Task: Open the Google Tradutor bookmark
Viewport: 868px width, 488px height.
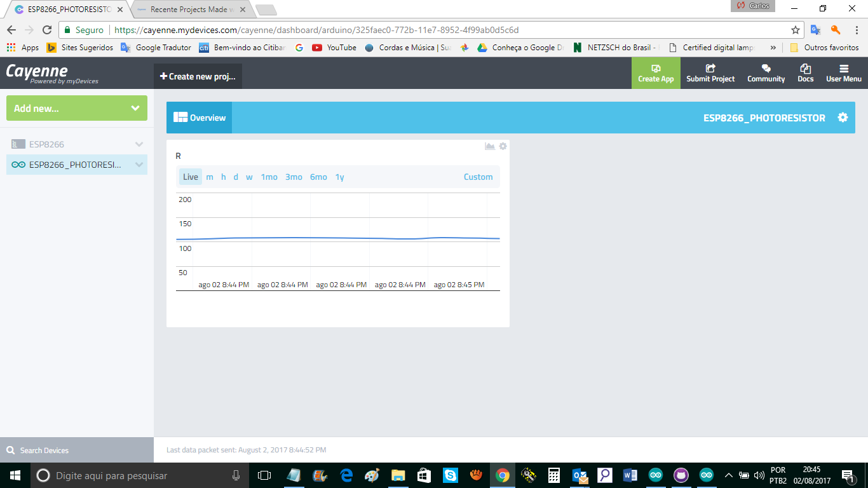Action: [x=156, y=48]
